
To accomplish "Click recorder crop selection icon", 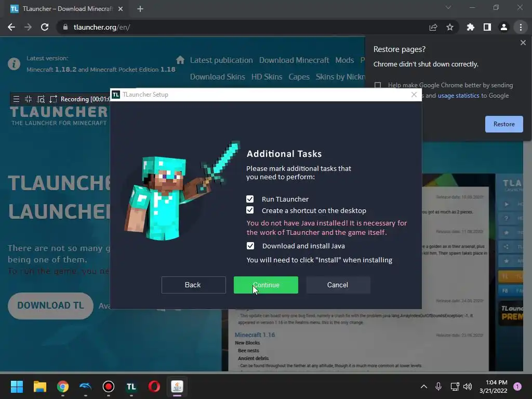I will pos(53,99).
